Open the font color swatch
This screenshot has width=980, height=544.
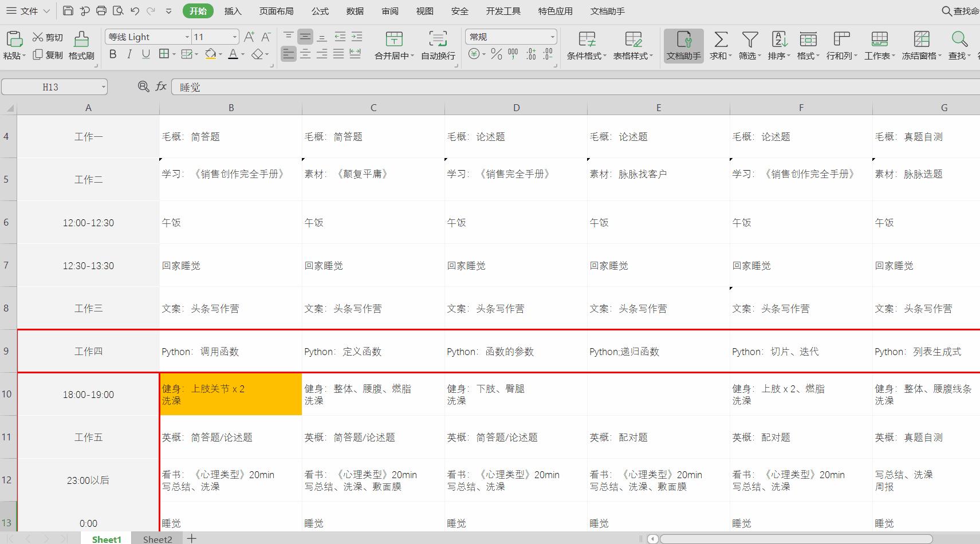pyautogui.click(x=234, y=54)
